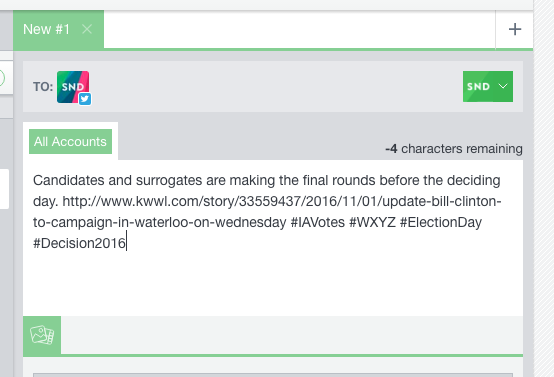This screenshot has height=377, width=554.
Task: Add a new compose tab with plus icon
Action: pos(515,29)
